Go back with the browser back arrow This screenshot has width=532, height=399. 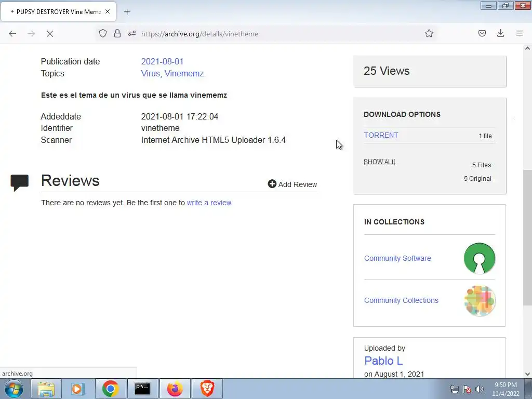(x=12, y=34)
